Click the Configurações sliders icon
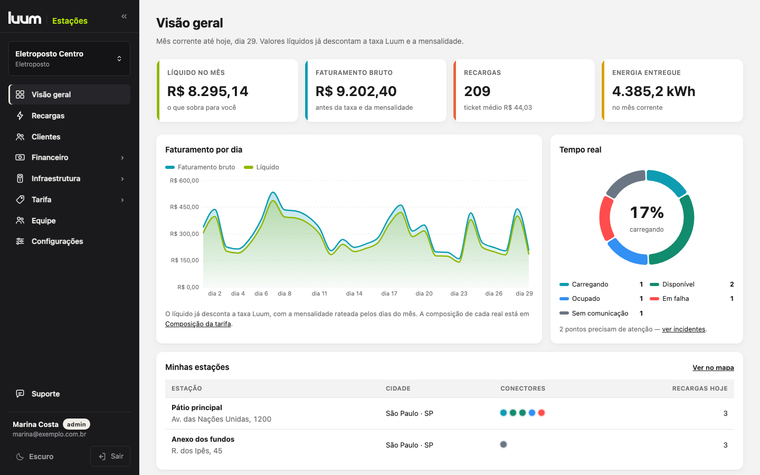This screenshot has height=475, width=760. [x=20, y=241]
